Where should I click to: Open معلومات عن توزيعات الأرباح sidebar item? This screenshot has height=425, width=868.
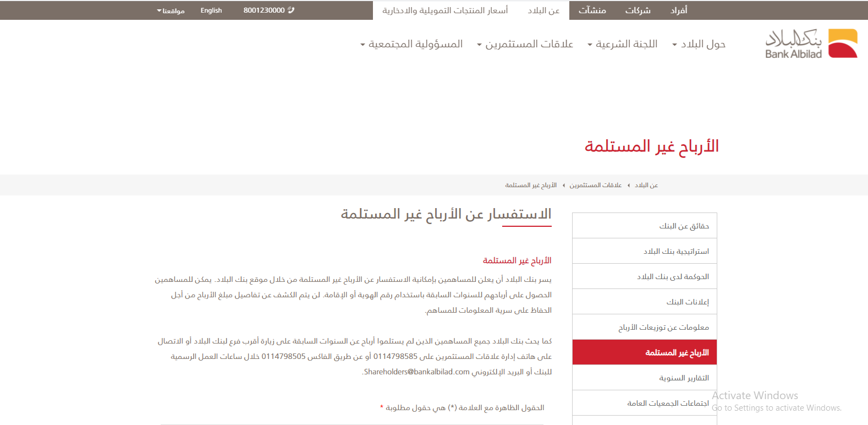pyautogui.click(x=663, y=327)
